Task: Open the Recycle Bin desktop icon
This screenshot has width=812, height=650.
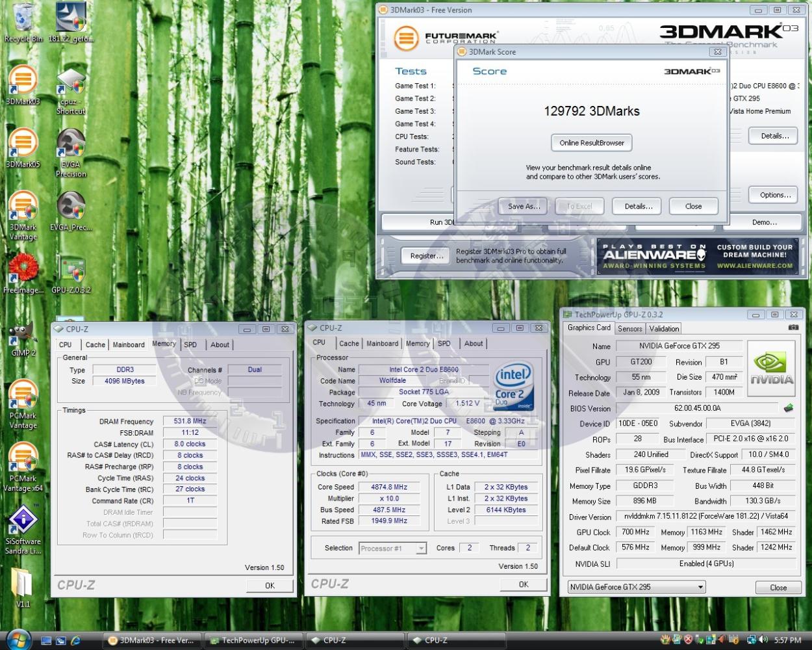Action: [23, 23]
